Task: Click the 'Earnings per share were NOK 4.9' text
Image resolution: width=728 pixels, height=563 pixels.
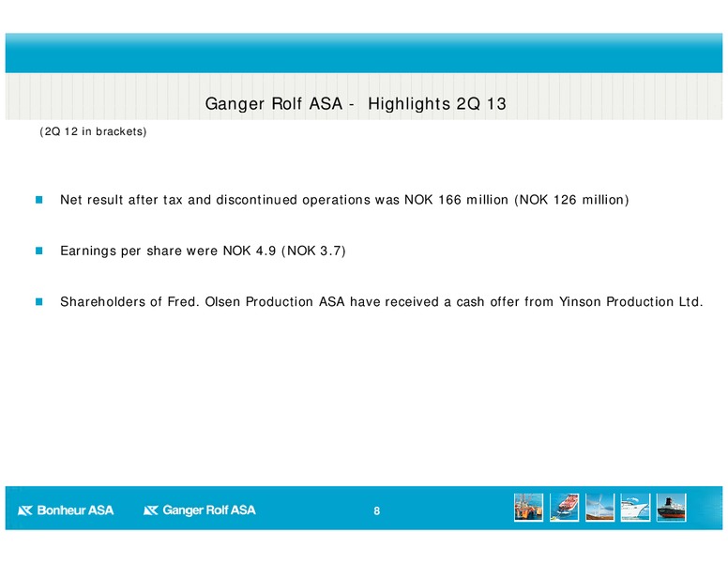Action: click(x=203, y=251)
